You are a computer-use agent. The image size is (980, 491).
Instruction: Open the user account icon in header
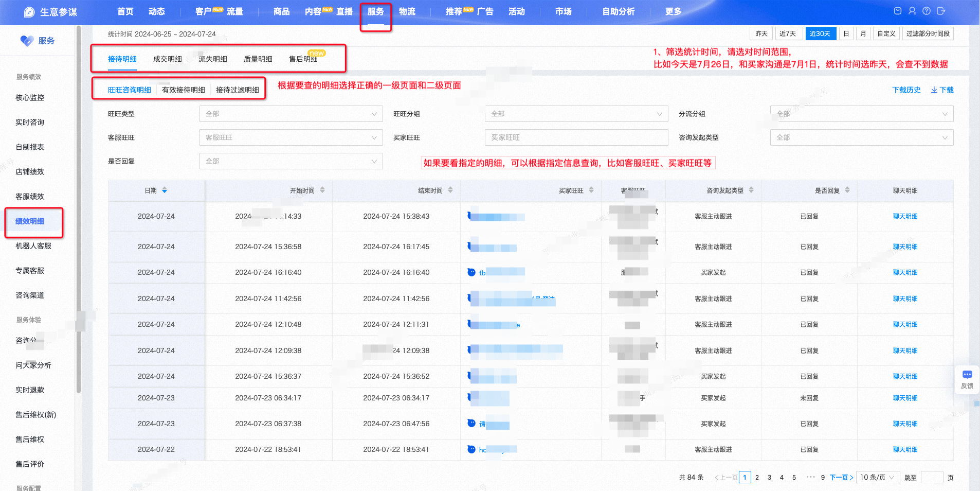(x=912, y=11)
